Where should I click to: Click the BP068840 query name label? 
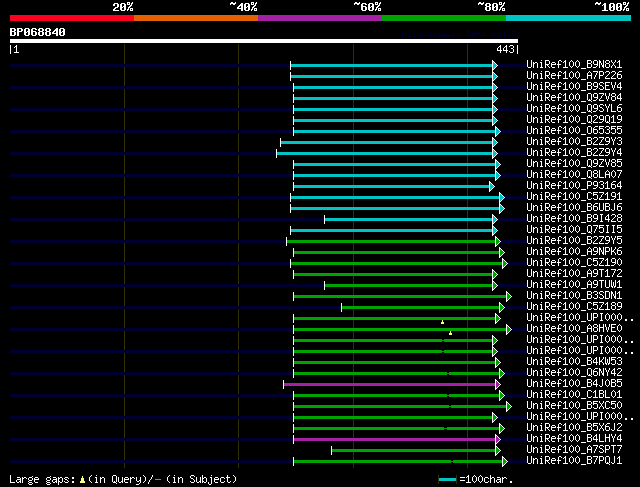pyautogui.click(x=38, y=32)
